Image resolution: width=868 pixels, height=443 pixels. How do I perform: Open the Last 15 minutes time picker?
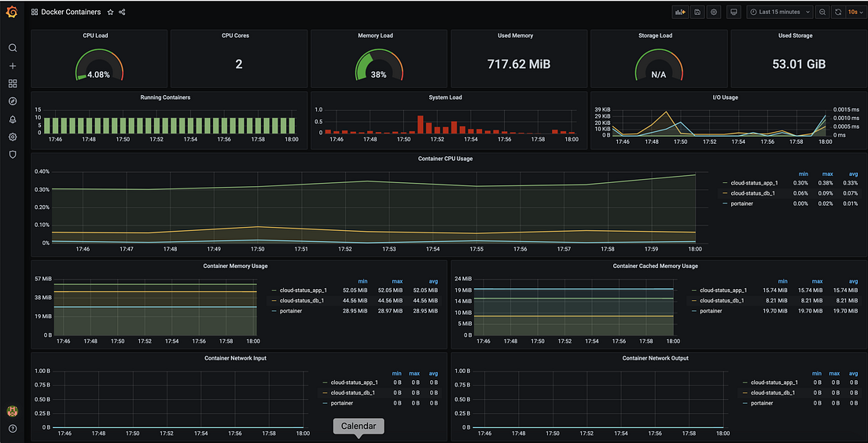(x=780, y=12)
